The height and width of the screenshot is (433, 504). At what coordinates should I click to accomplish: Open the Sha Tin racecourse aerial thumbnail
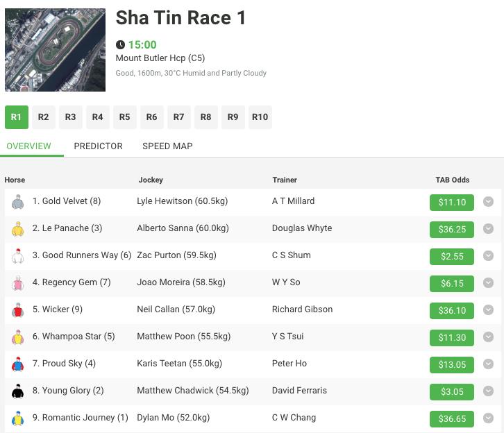[x=55, y=50]
